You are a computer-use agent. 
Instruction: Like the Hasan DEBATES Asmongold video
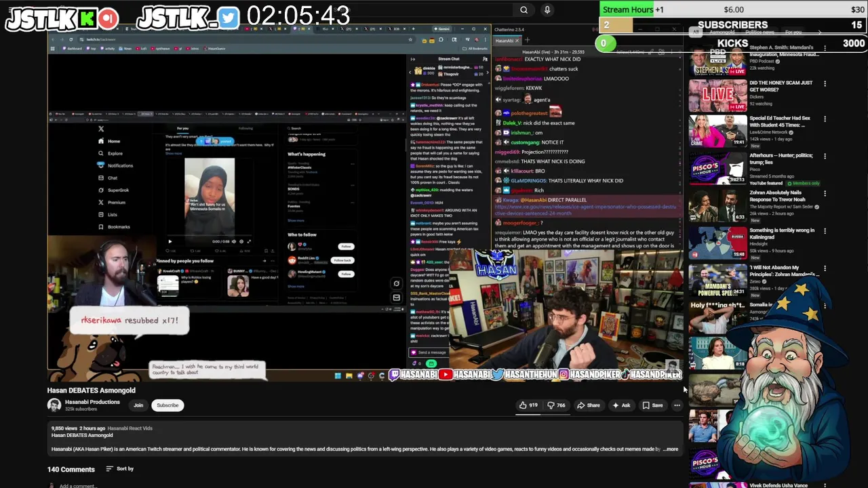click(528, 405)
